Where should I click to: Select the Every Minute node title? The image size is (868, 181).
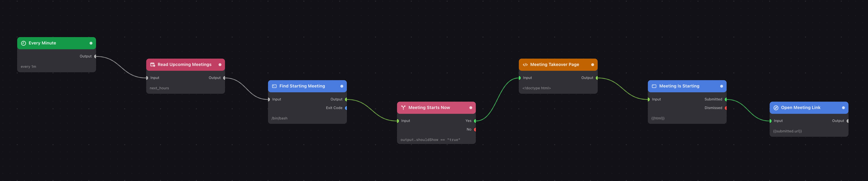[x=42, y=43]
